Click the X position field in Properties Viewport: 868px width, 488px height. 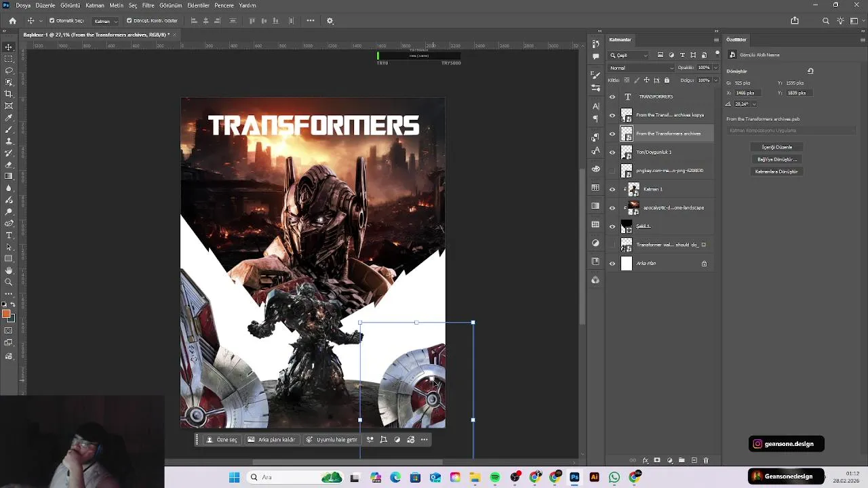[749, 93]
